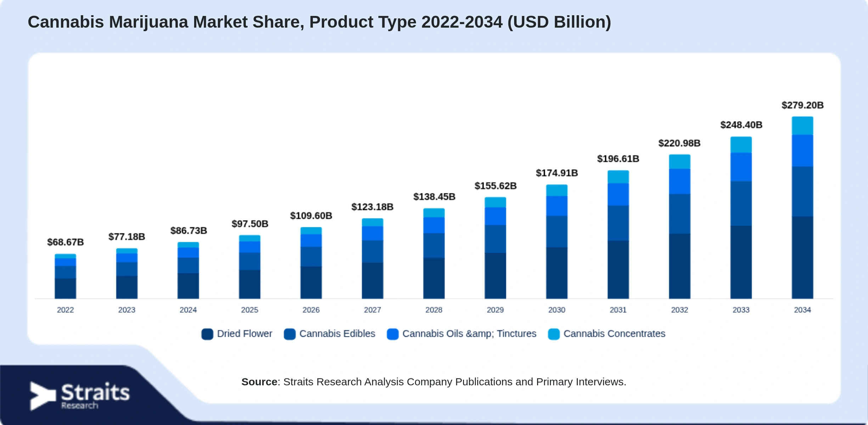This screenshot has height=425, width=868.
Task: Select the $86.73B value label
Action: (188, 231)
